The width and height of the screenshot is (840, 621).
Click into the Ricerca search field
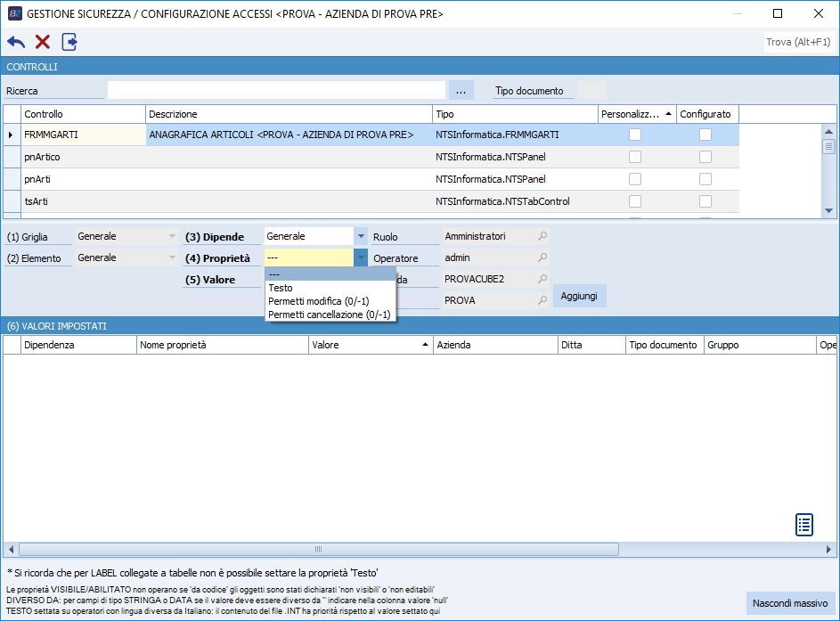276,91
